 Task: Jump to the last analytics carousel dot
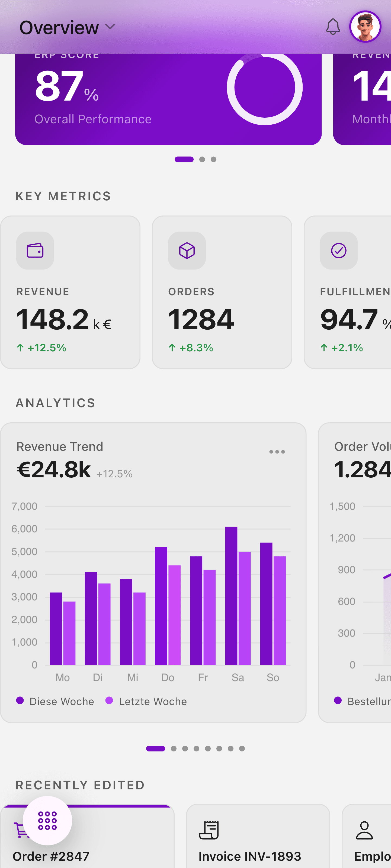point(242,748)
